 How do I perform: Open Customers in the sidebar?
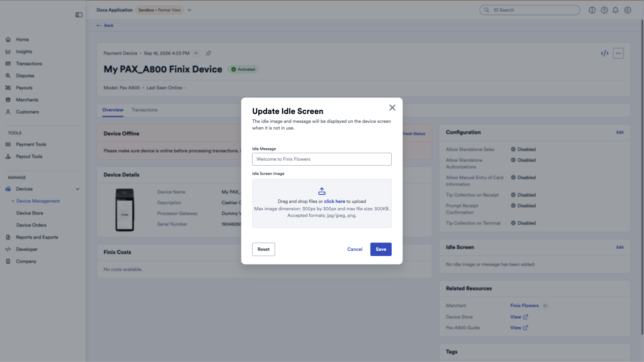[x=27, y=112]
